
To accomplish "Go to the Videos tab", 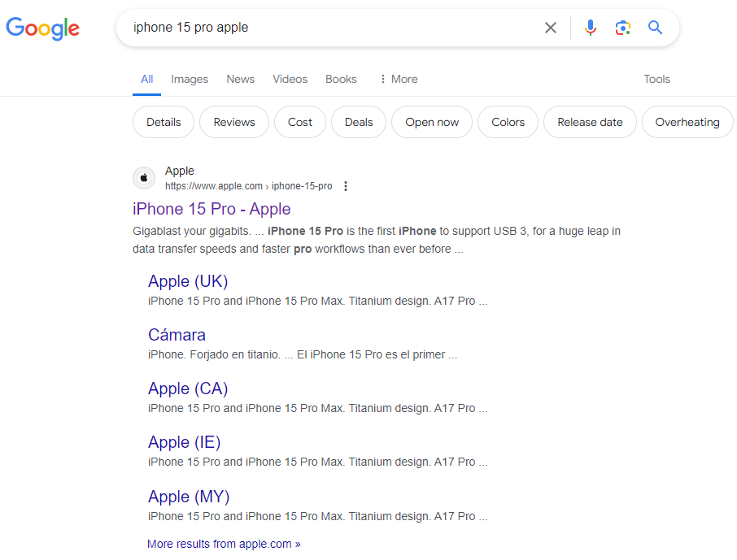I will 290,79.
